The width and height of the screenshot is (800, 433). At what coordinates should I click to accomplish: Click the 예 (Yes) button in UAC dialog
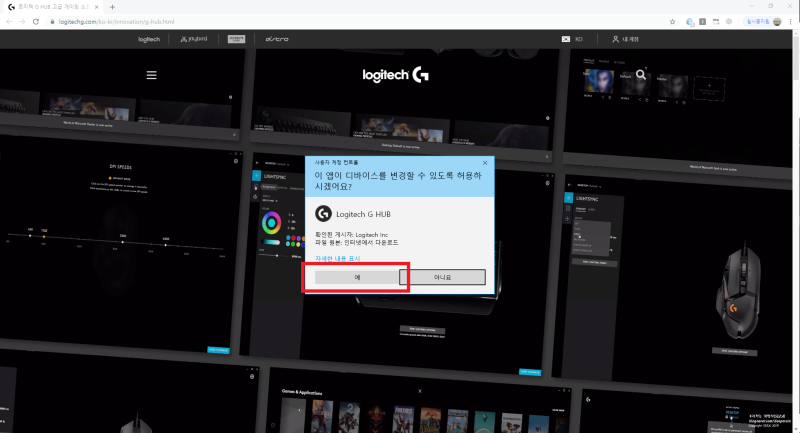(357, 277)
